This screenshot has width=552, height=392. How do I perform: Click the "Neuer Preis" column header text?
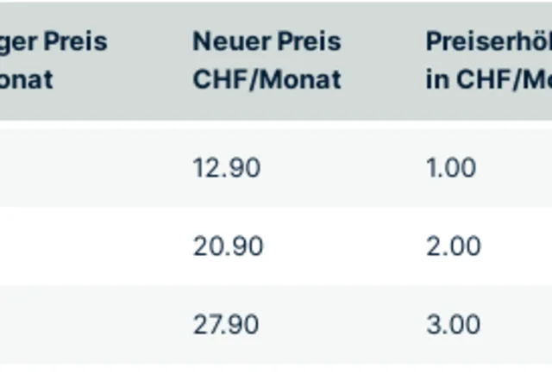pos(267,41)
